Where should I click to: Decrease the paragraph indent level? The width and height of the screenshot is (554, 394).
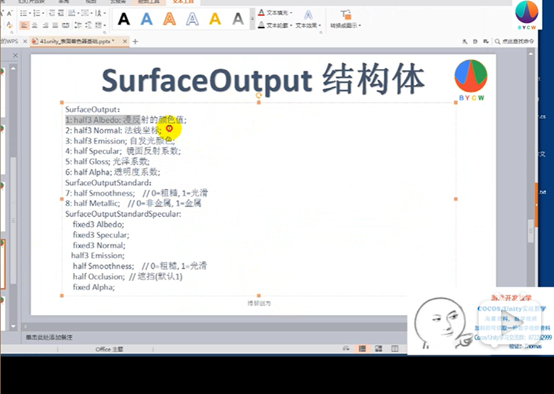[x=52, y=13]
